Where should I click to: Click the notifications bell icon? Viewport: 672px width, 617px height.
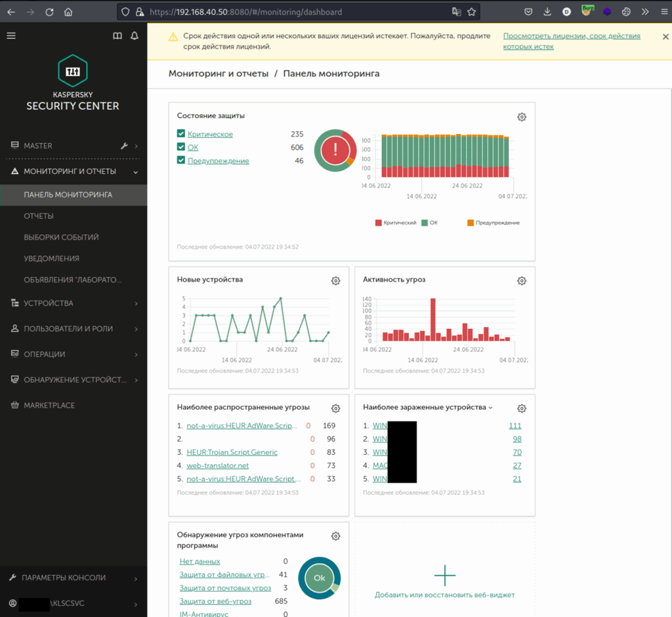pos(135,35)
